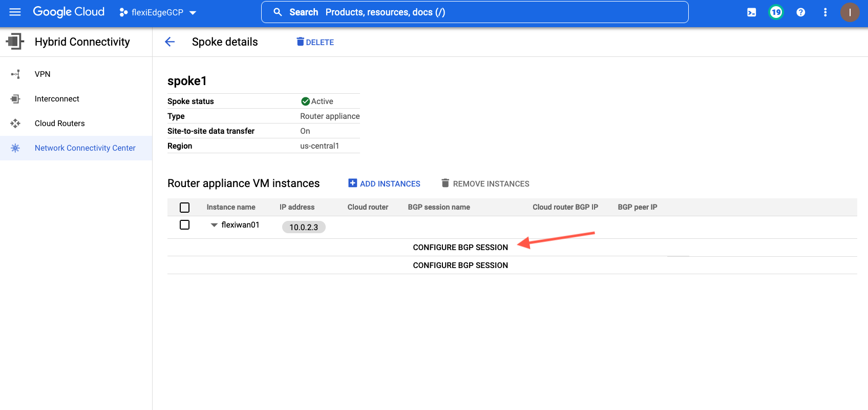Click the Cloud router BGP IP column header

[x=565, y=207]
